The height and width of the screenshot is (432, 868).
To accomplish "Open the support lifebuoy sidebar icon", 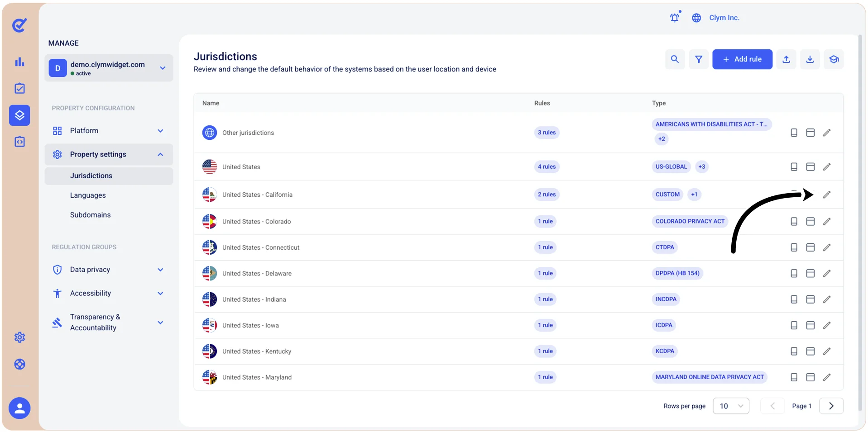I will point(19,364).
